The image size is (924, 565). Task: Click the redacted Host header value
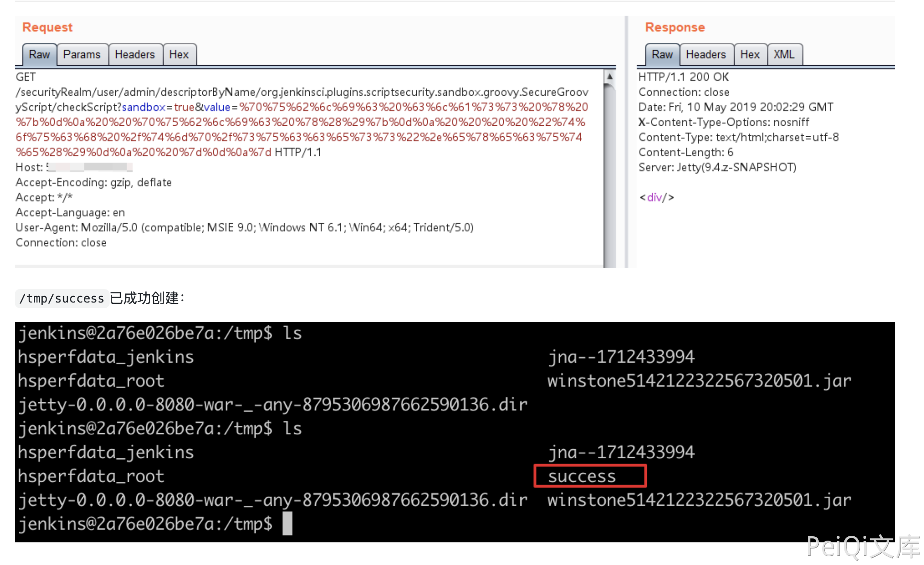[89, 167]
